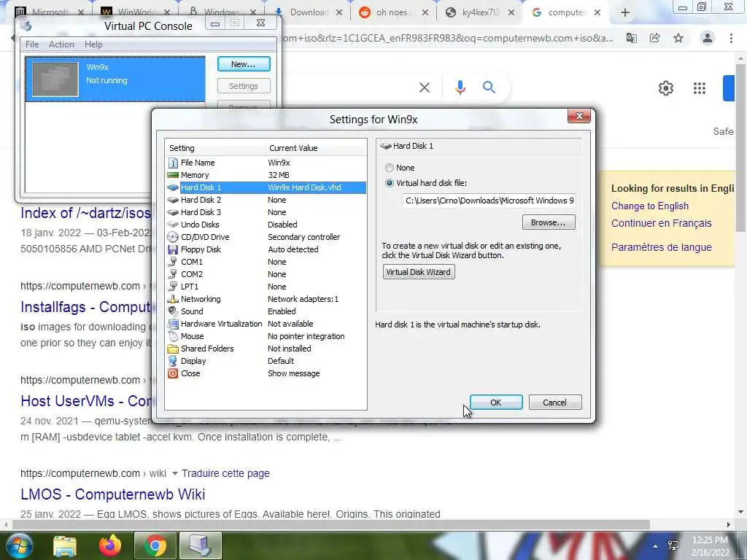This screenshot has width=747, height=560.
Task: Click the Current Value column header
Action: point(315,148)
